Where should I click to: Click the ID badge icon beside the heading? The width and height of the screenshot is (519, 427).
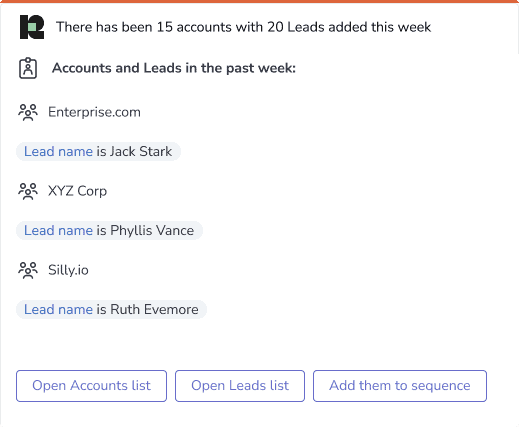click(x=28, y=68)
